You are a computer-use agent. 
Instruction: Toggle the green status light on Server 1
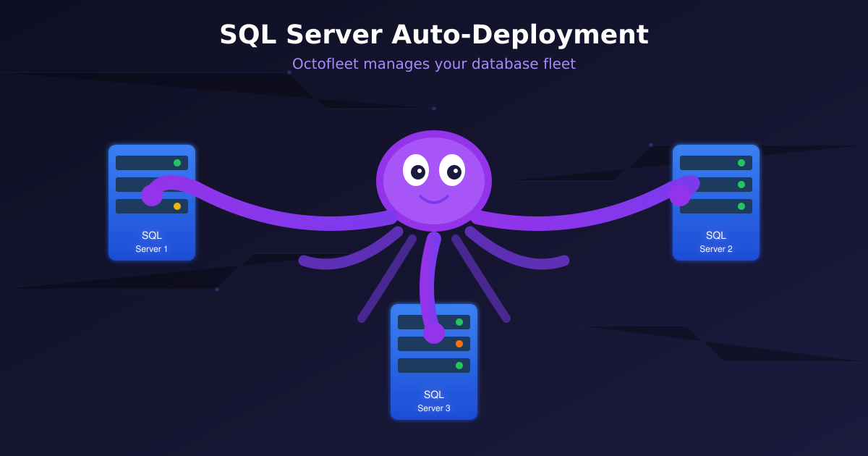[x=178, y=162]
